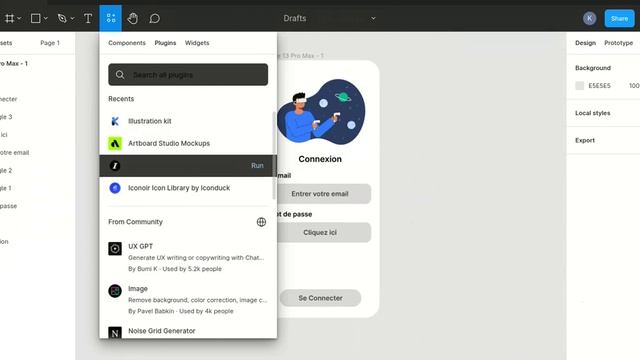Edit background hex value E5E5E5
640x360 pixels.
click(599, 86)
